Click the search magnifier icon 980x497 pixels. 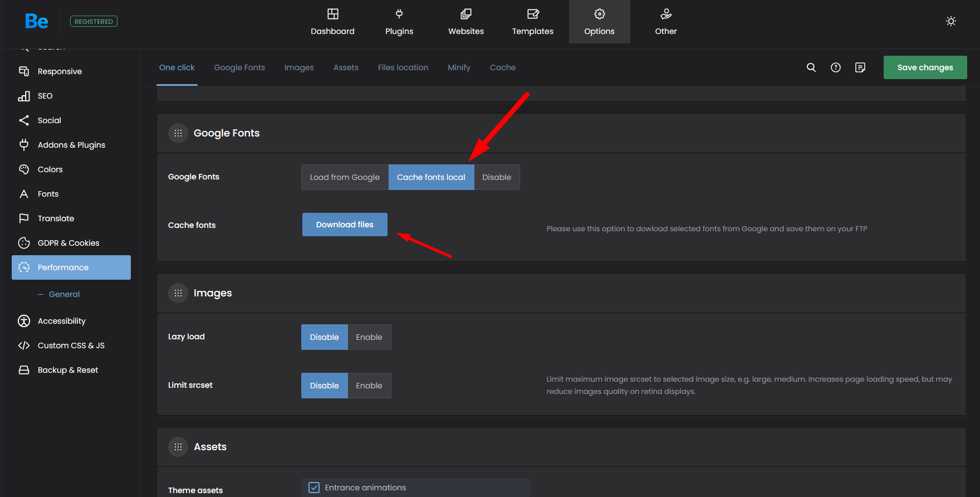[x=811, y=67]
